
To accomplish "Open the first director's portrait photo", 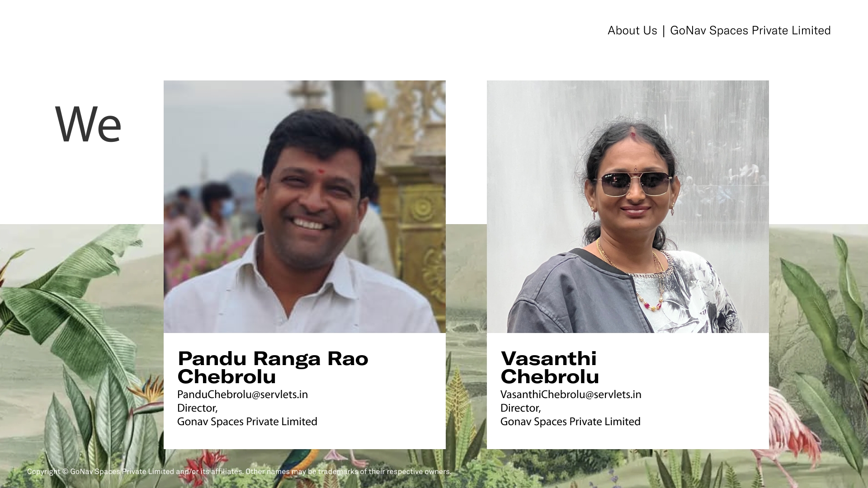I will [x=305, y=206].
